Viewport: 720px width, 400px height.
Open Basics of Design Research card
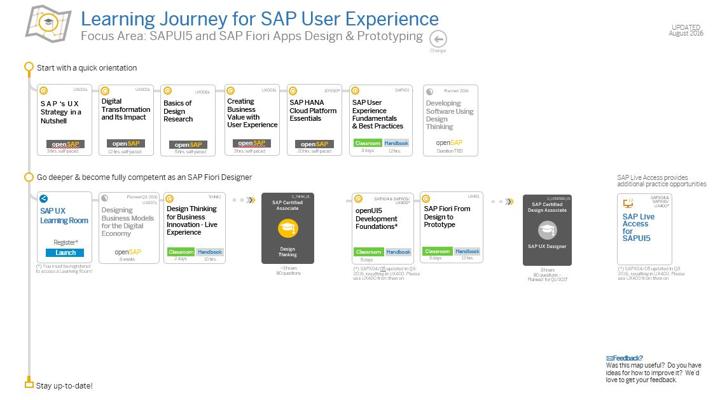tap(188, 120)
